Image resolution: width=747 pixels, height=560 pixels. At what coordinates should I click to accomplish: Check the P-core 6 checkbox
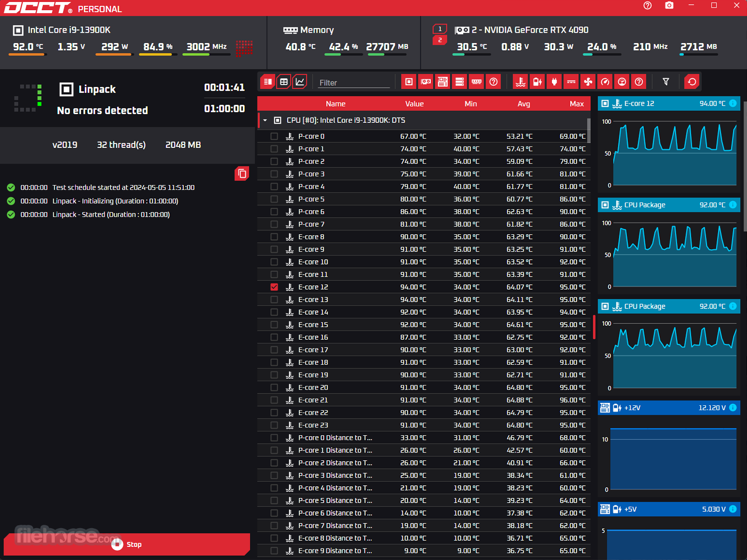pos(274,212)
